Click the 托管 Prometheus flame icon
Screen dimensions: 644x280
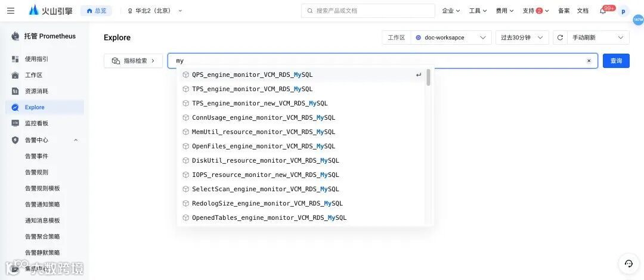pyautogui.click(x=16, y=36)
